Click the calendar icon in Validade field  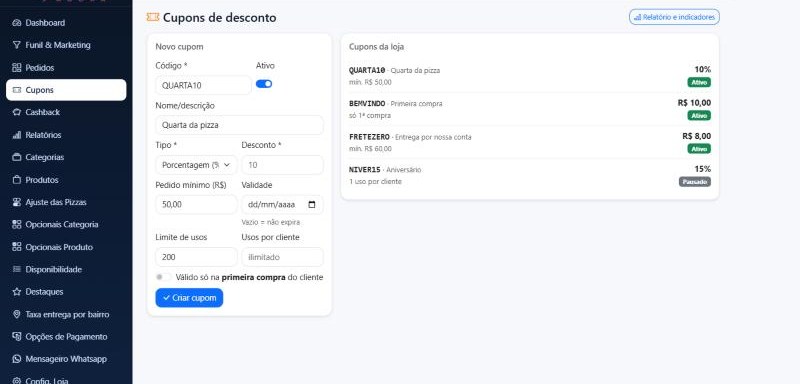pos(312,205)
